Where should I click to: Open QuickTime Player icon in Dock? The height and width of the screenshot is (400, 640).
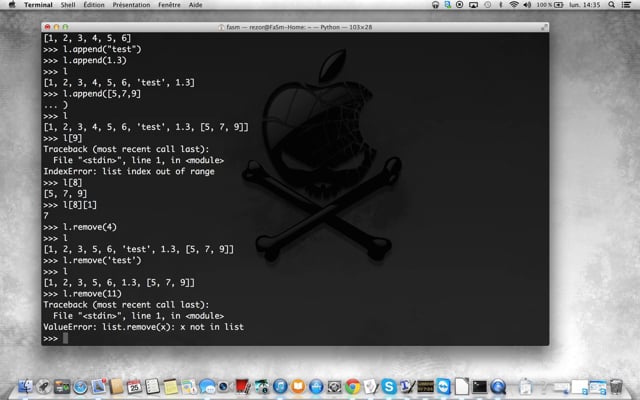point(498,386)
